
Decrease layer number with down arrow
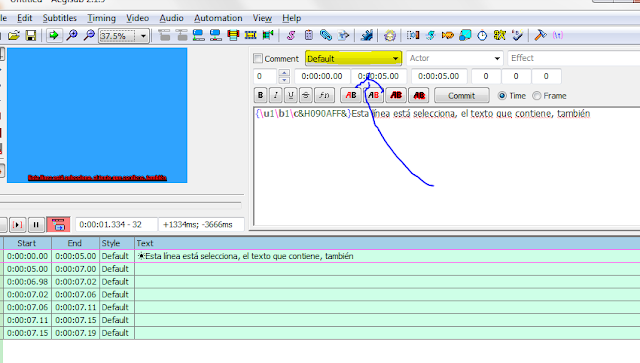(x=284, y=80)
